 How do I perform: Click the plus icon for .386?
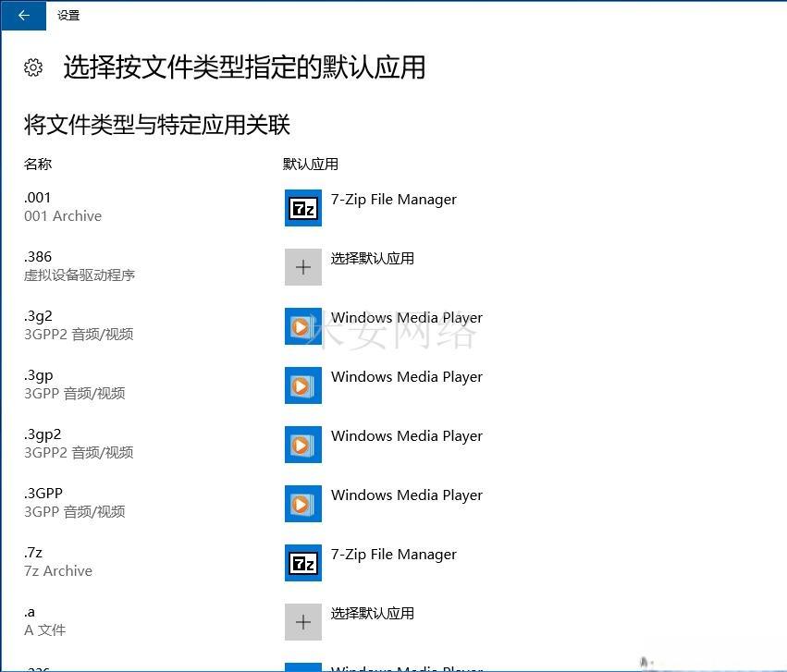[x=303, y=267]
